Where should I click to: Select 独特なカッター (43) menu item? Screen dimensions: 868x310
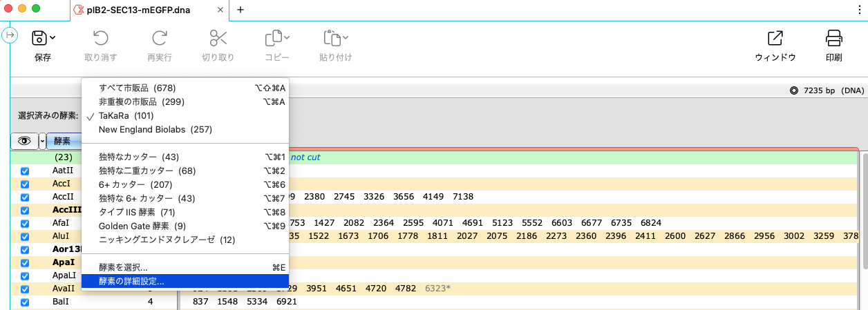185,157
